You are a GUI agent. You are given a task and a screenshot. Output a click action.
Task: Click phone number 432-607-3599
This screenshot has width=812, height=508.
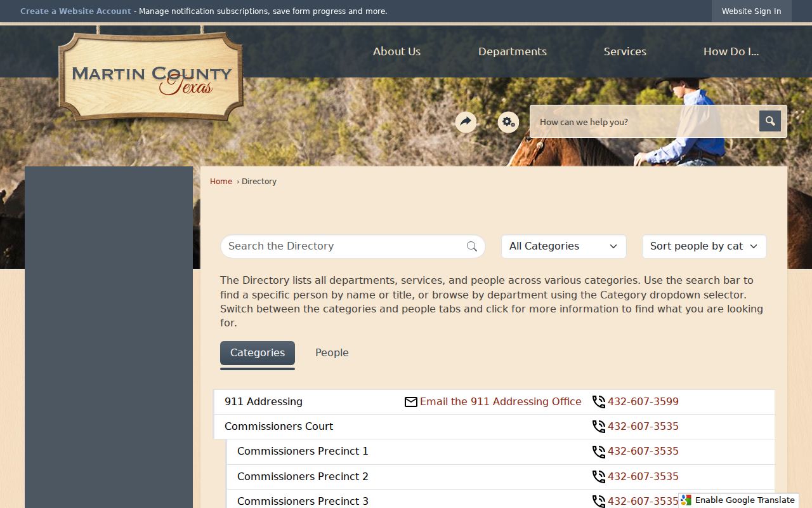tap(643, 402)
